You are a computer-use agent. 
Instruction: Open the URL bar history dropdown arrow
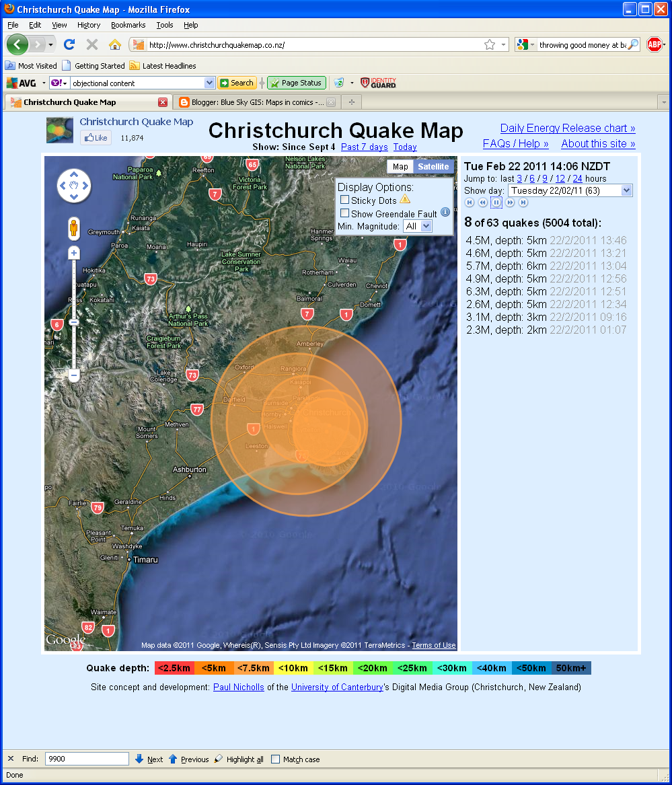pyautogui.click(x=503, y=44)
